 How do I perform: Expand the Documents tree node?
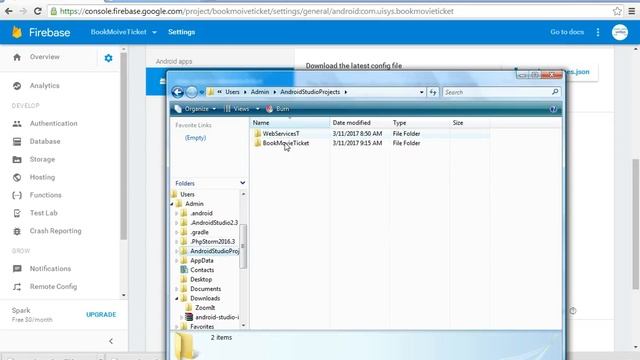pyautogui.click(x=176, y=289)
